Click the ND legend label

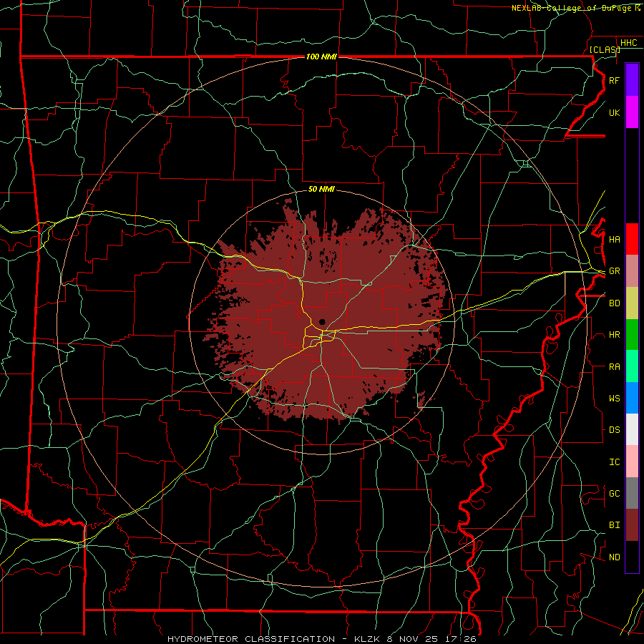coord(614,557)
